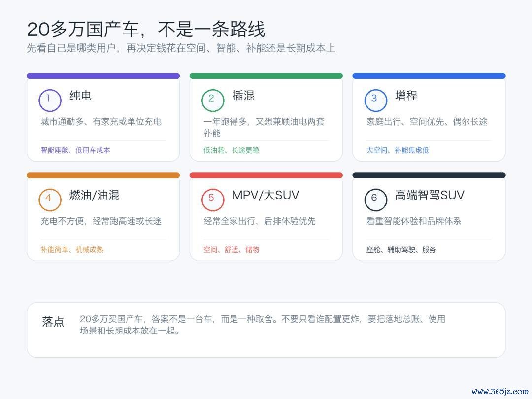Click the 座舱、辅助驾驶、服务 tag text

click(x=401, y=249)
